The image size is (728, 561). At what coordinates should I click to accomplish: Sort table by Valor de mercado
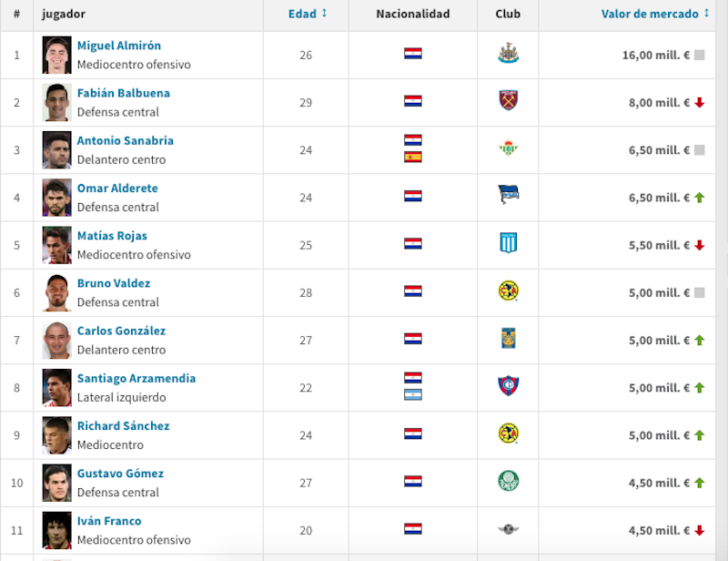pyautogui.click(x=650, y=14)
